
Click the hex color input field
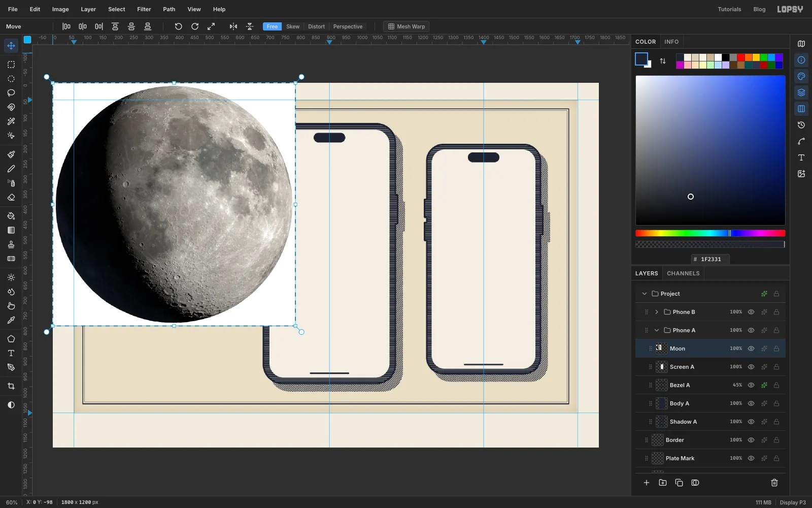click(710, 259)
